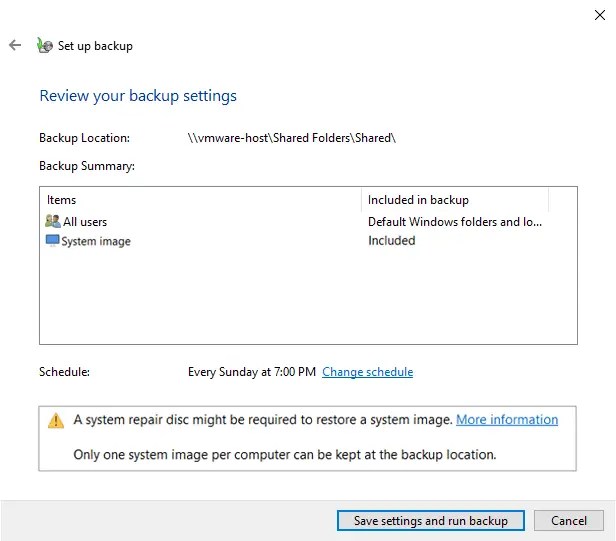The width and height of the screenshot is (616, 541).
Task: Click the Included cell for System image
Action: (x=391, y=240)
